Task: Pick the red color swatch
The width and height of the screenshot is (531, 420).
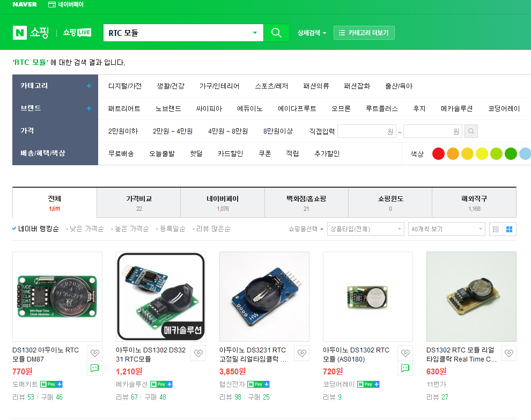Action: click(x=438, y=154)
